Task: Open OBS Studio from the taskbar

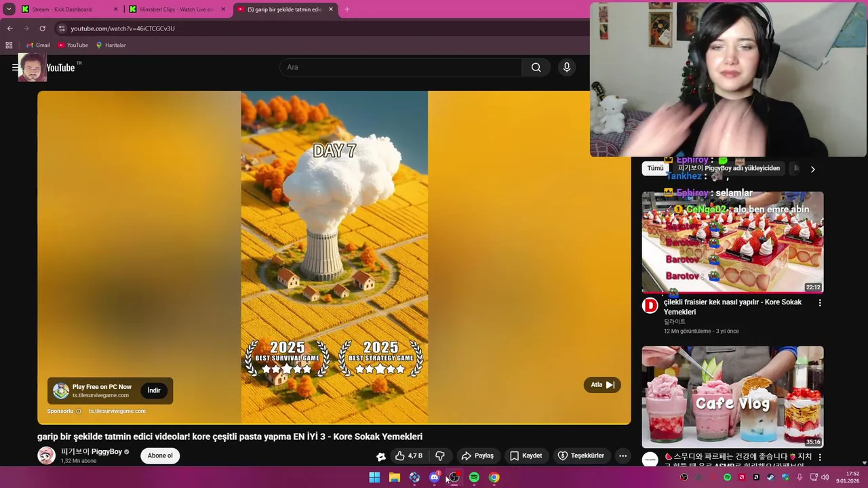Action: (x=454, y=477)
